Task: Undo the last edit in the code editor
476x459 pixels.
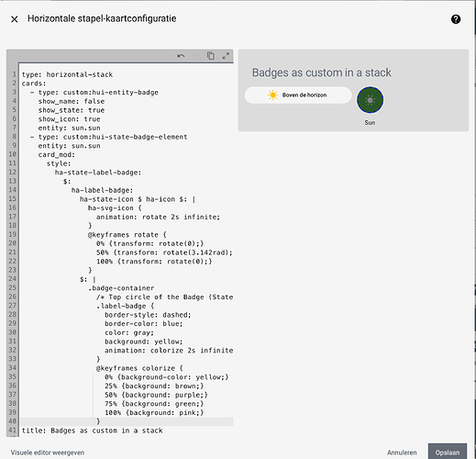Action: (x=181, y=56)
